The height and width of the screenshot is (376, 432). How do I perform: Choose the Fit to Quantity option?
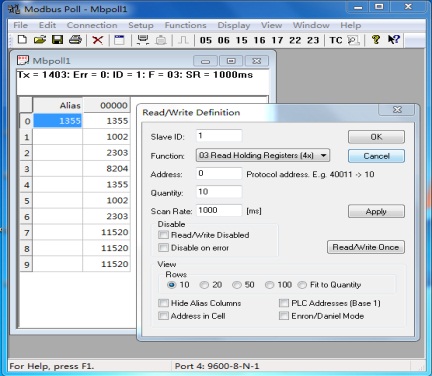coord(302,285)
